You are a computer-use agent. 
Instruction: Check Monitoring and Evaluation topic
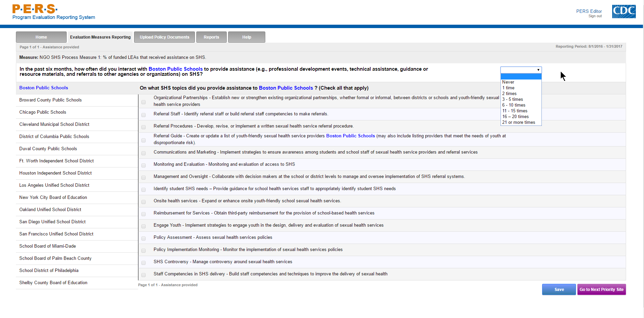click(x=143, y=165)
